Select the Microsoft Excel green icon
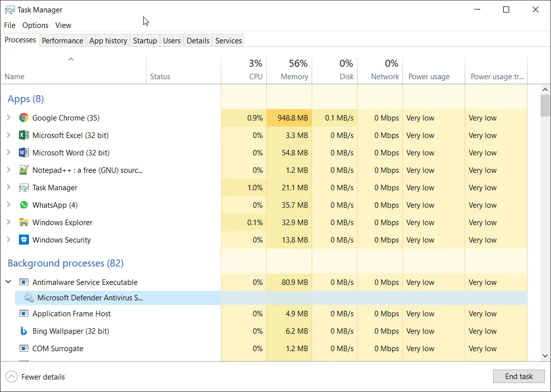Image resolution: width=551 pixels, height=392 pixels. tap(23, 135)
